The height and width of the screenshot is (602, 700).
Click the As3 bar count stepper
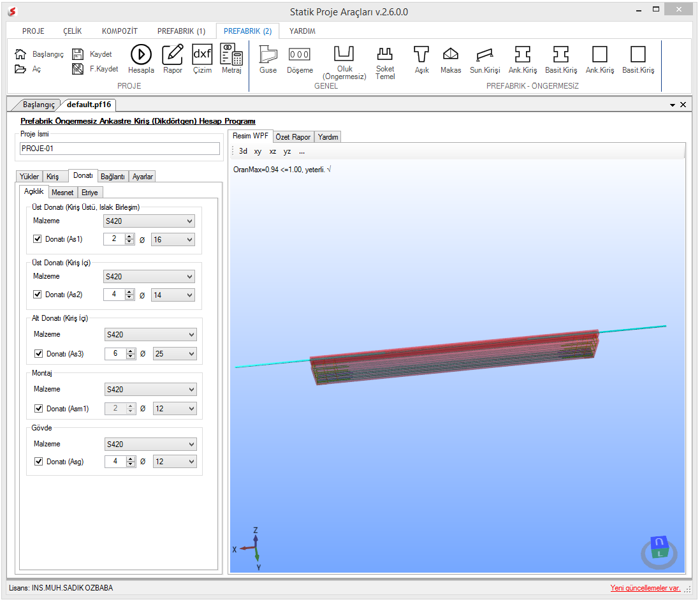click(130, 354)
